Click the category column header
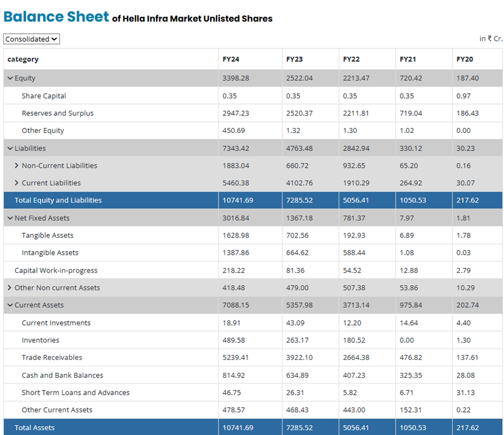This screenshot has height=435, width=504. tap(23, 60)
